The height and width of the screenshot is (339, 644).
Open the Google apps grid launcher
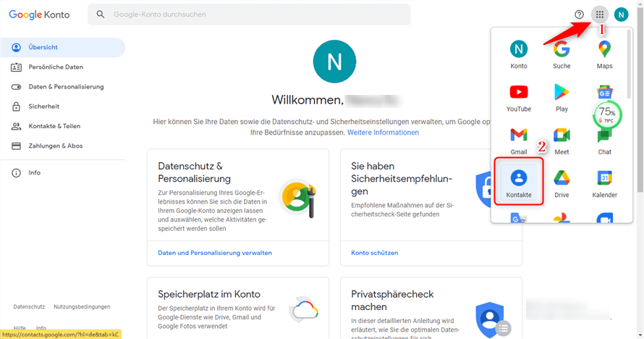click(x=600, y=14)
